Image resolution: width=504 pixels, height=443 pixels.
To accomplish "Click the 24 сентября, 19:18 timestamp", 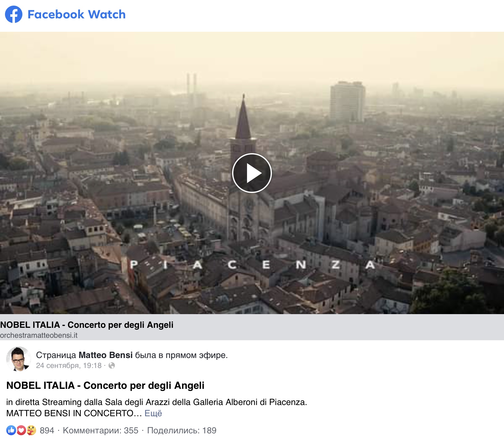I will pyautogui.click(x=69, y=365).
